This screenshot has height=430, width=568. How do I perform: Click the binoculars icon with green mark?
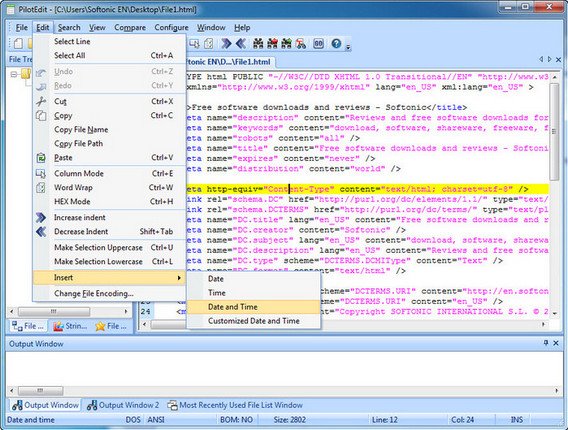287,44
